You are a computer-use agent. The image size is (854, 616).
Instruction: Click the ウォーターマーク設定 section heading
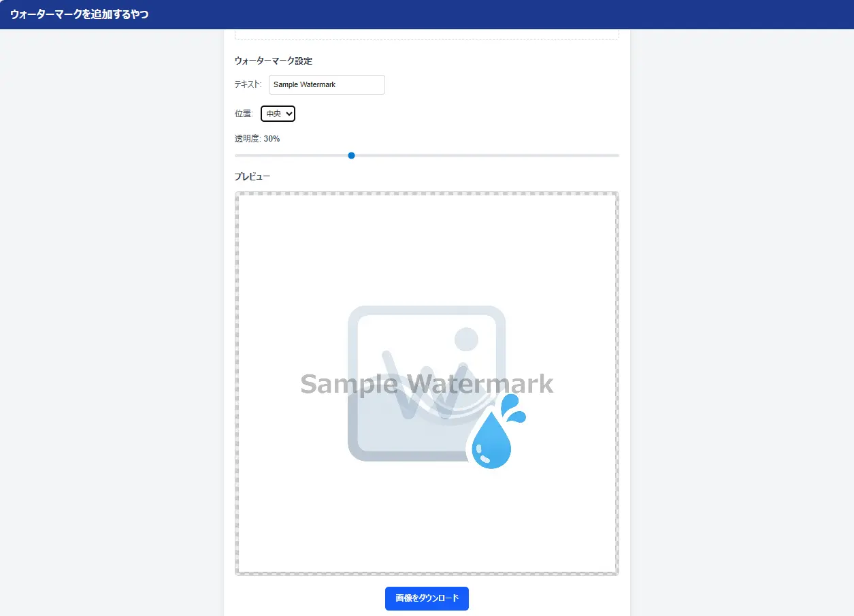tap(273, 61)
